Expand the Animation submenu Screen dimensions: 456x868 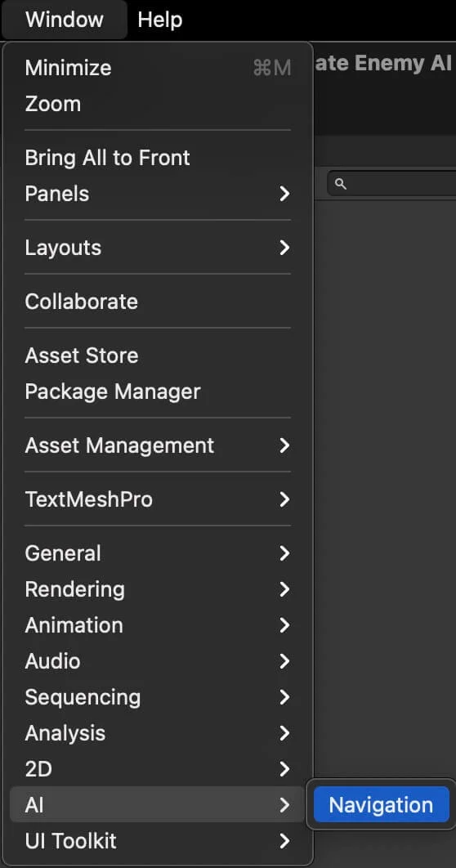coord(158,625)
